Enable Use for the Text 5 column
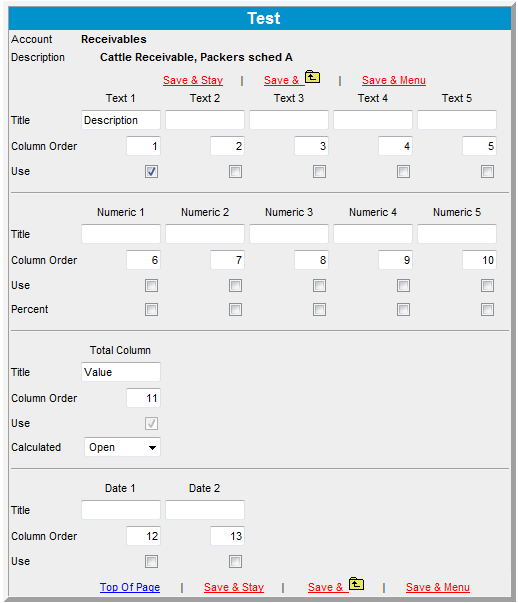 click(487, 172)
